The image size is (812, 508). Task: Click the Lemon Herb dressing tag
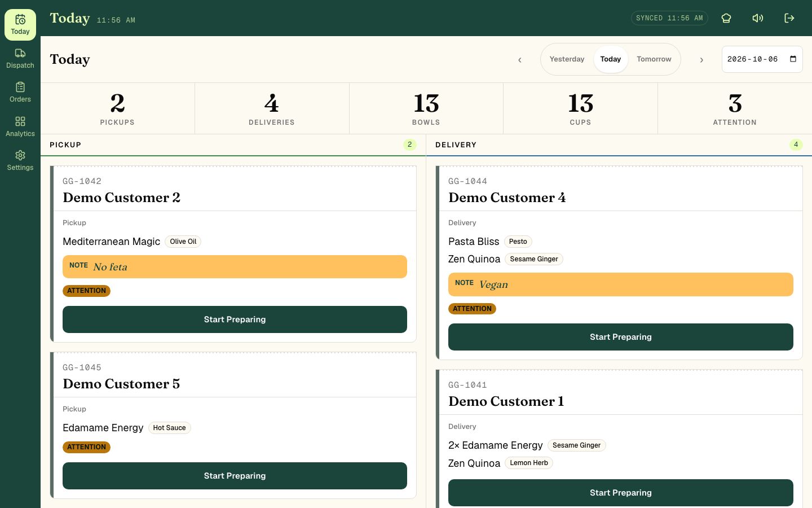(529, 463)
